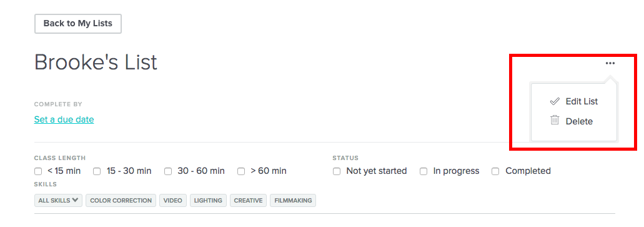Check the In progress status box
Screen dimensions: 644x227
tap(424, 171)
